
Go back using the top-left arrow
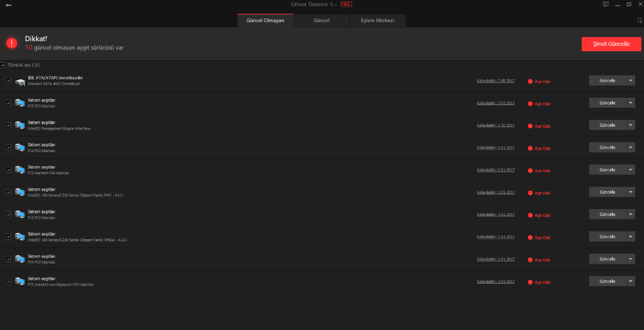coord(8,5)
